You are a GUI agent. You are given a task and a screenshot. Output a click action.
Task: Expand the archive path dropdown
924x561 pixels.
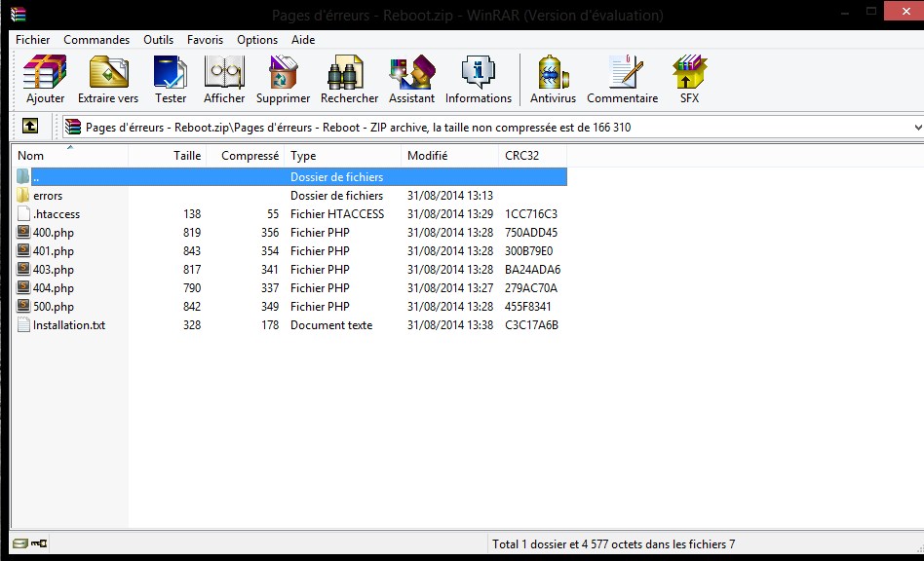[x=917, y=128]
